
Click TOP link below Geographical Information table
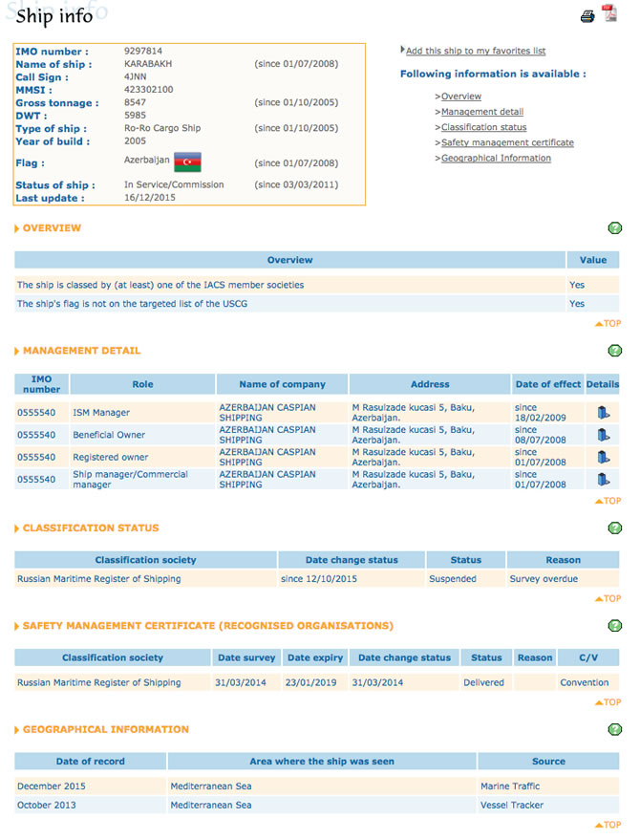(x=608, y=825)
